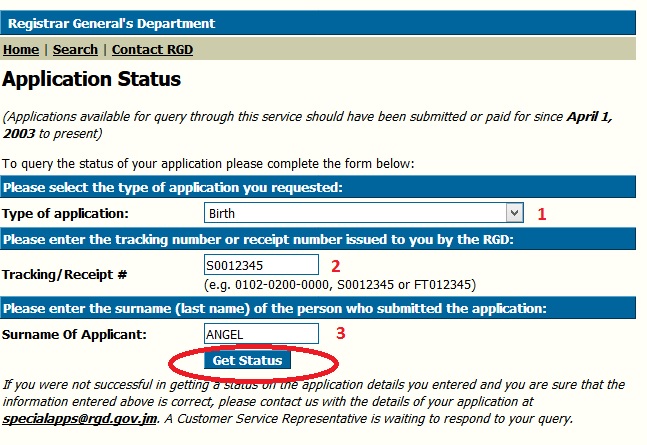Open the Contact RGD link
This screenshot has height=445, width=647.
coord(152,49)
